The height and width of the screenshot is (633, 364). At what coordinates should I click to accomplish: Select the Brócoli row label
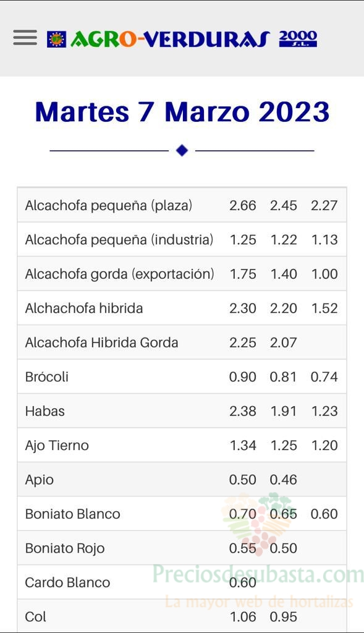47,377
